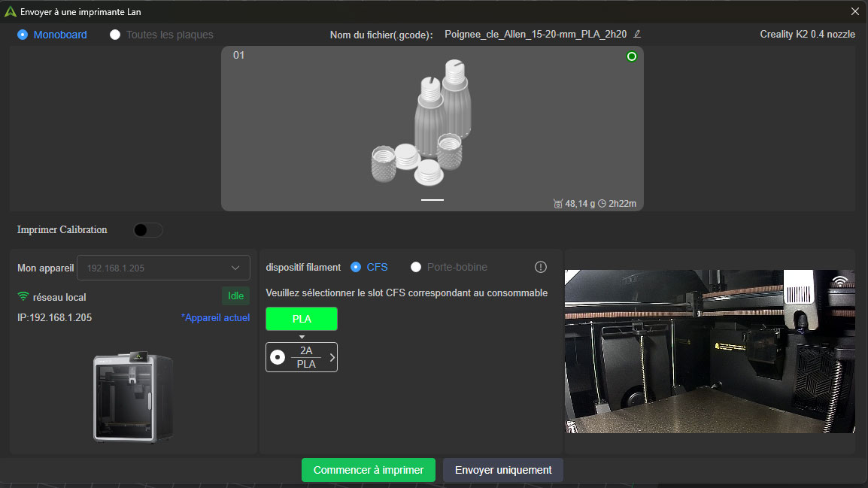Close the Envoyer à une imprimante Lan dialog
This screenshot has width=868, height=488.
[x=854, y=11]
